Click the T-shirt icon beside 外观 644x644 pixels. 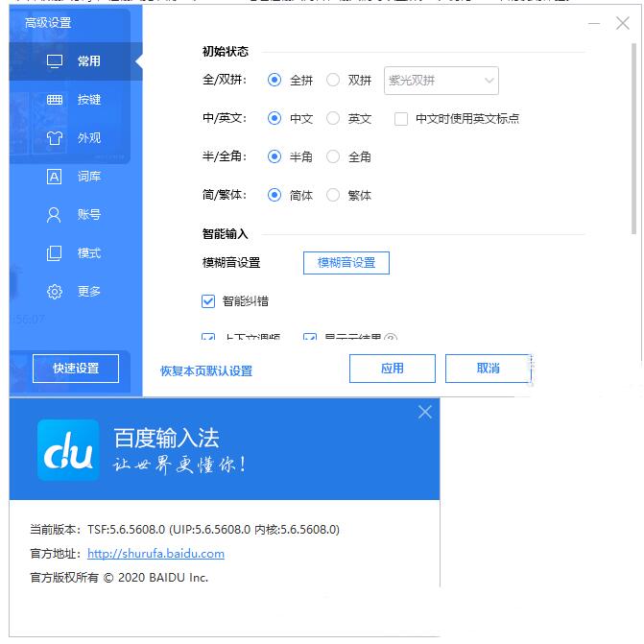(x=54, y=138)
